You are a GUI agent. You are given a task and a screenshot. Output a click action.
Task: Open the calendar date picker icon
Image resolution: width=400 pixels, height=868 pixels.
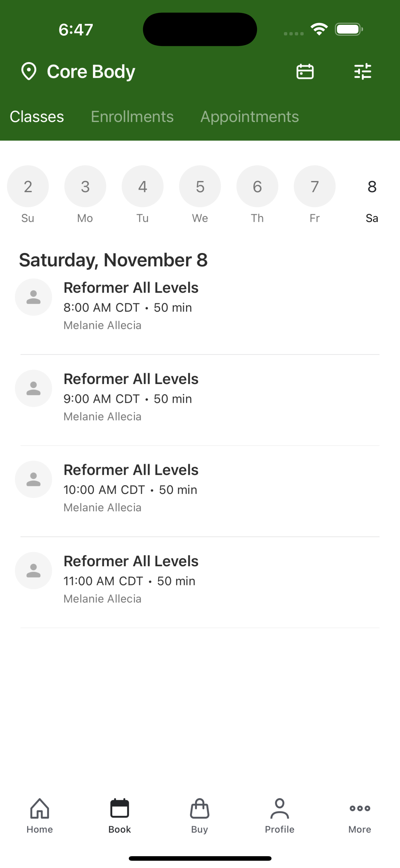(x=305, y=71)
